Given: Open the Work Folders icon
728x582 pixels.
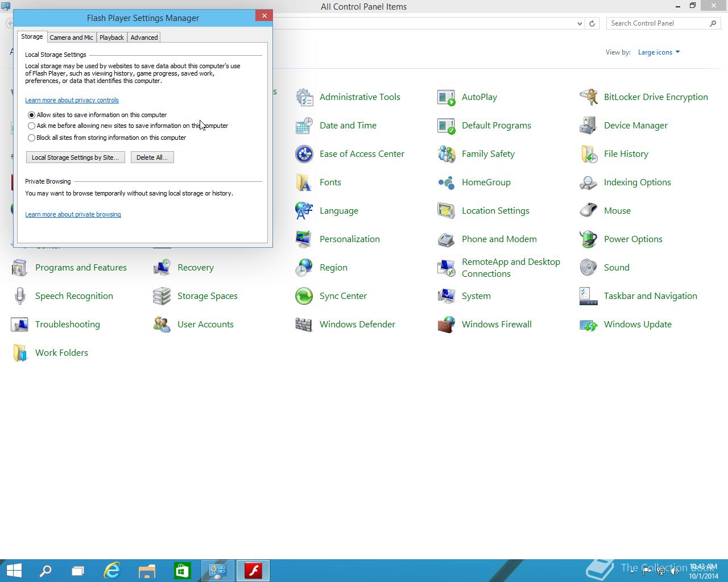Looking at the screenshot, I should coord(20,353).
